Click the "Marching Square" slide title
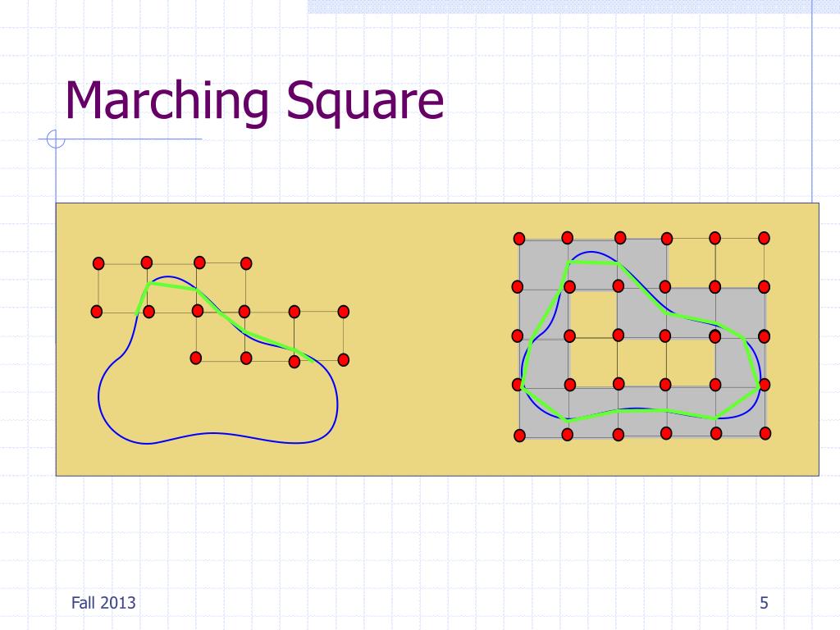840x630 pixels. point(254,101)
